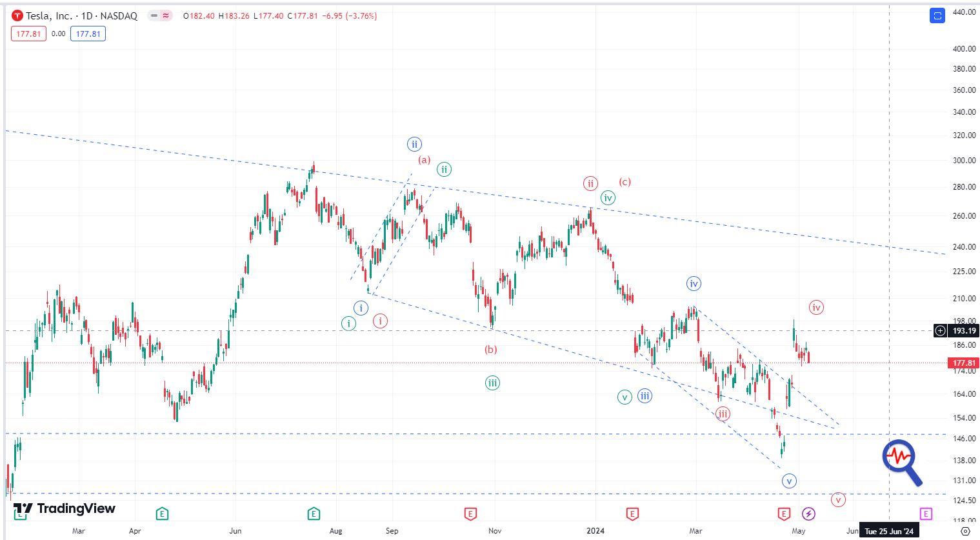Click the 0.00 spread value
The image size is (980, 540).
click(x=58, y=34)
